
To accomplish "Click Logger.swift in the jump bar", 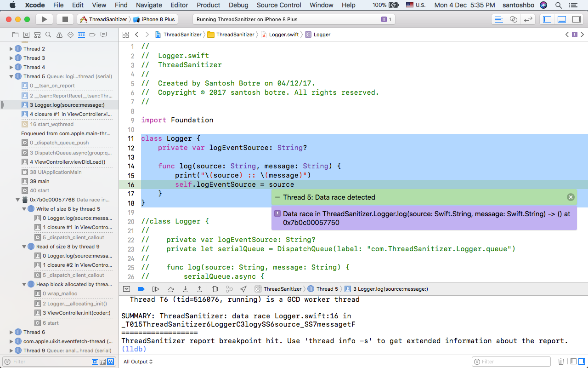I will [280, 34].
